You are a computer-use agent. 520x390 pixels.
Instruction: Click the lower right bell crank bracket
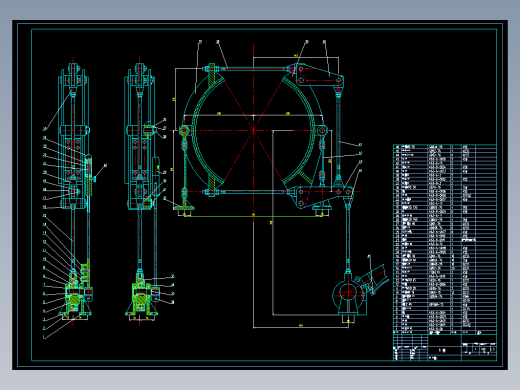click(x=322, y=197)
